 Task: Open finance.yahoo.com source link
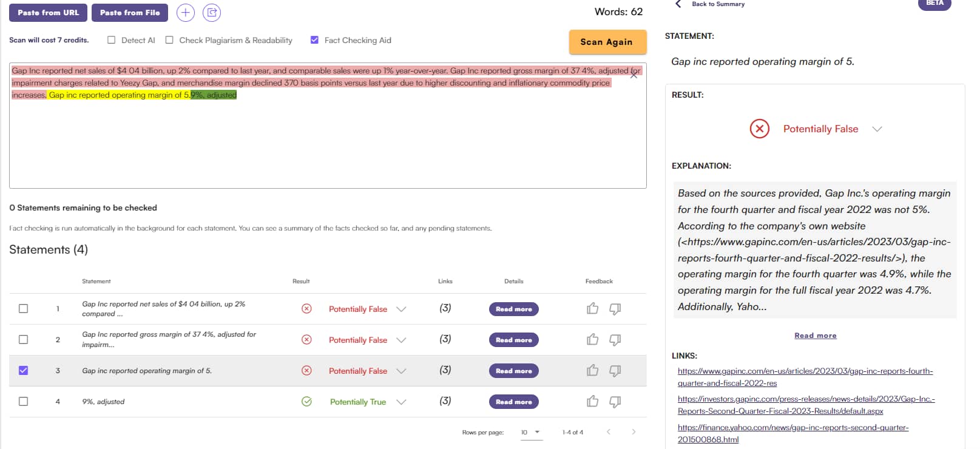coord(792,433)
